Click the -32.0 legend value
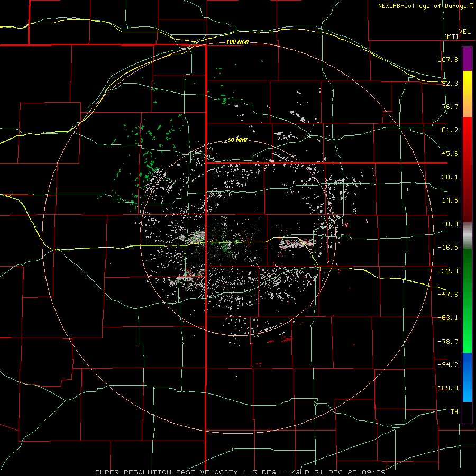Viewport: 476px width, 476px height. [x=448, y=271]
